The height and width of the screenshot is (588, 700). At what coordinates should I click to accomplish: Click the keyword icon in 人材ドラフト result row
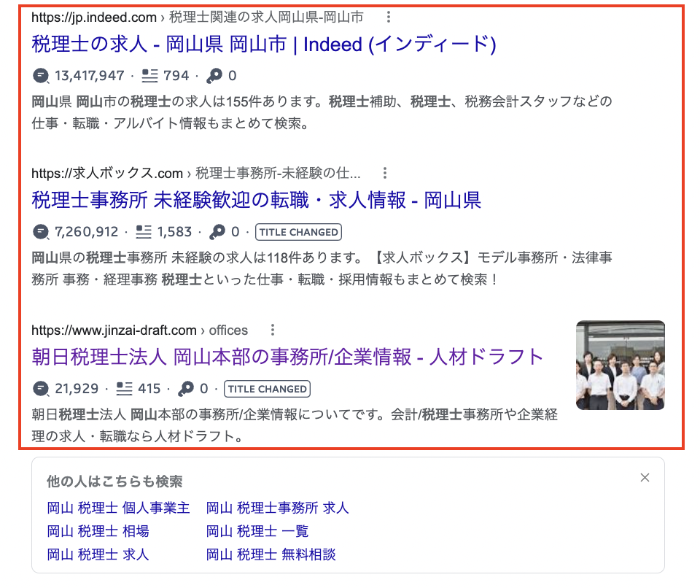pyautogui.click(x=186, y=389)
